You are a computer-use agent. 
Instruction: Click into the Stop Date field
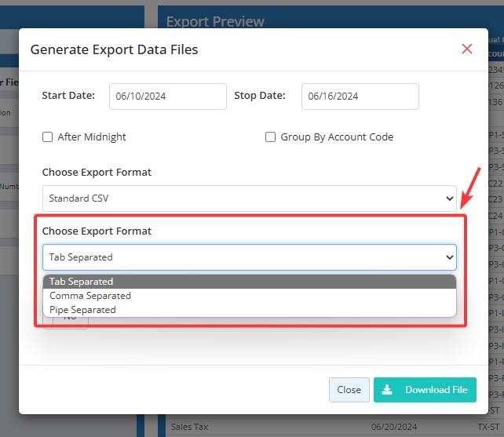(x=360, y=97)
